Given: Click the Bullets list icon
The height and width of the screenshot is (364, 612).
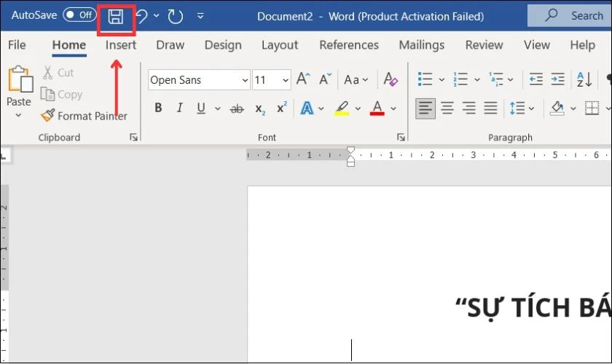Looking at the screenshot, I should (425, 79).
